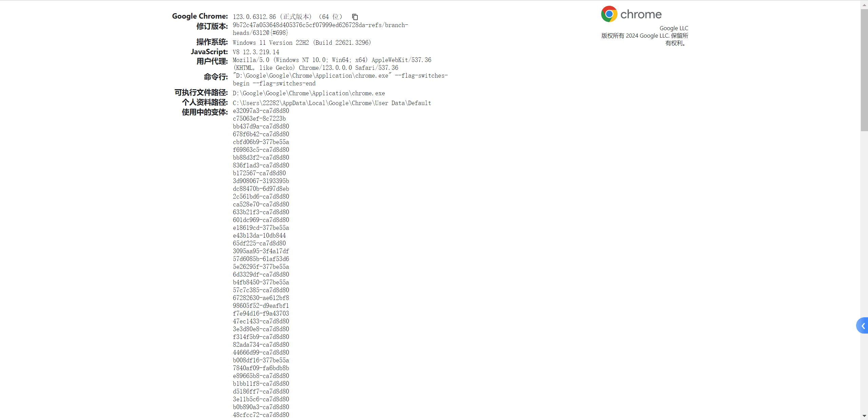Viewport: 868px width, 420px height.
Task: Click the 使用中的变体 label
Action: pos(205,112)
